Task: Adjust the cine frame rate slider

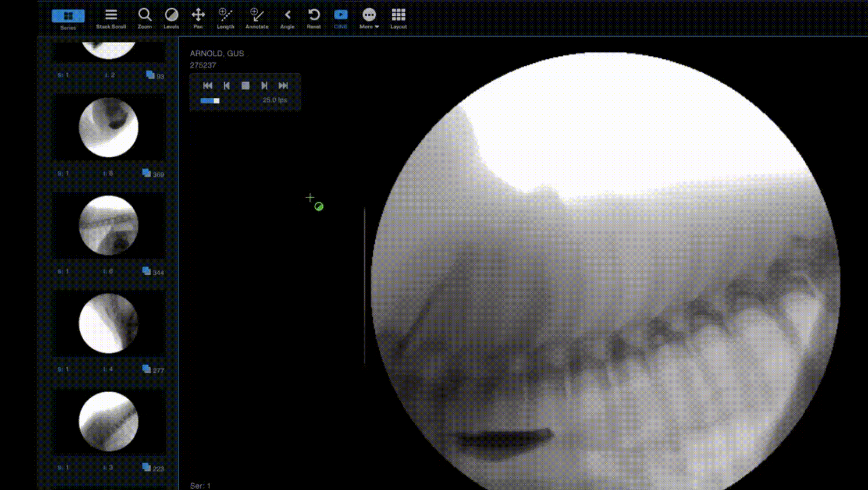Action: tap(210, 101)
